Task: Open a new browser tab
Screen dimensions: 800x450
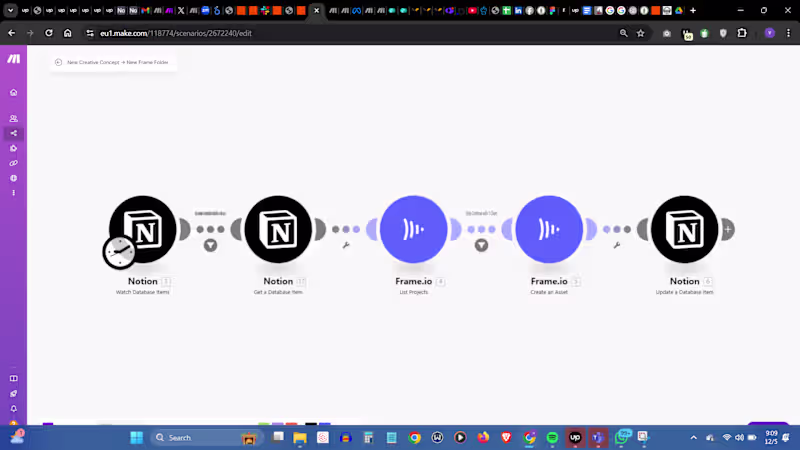Action: 693,10
